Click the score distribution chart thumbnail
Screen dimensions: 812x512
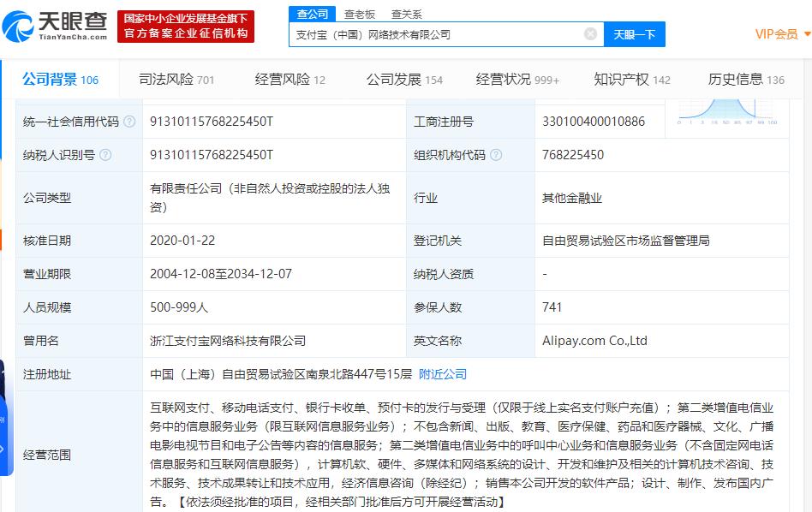point(727,112)
